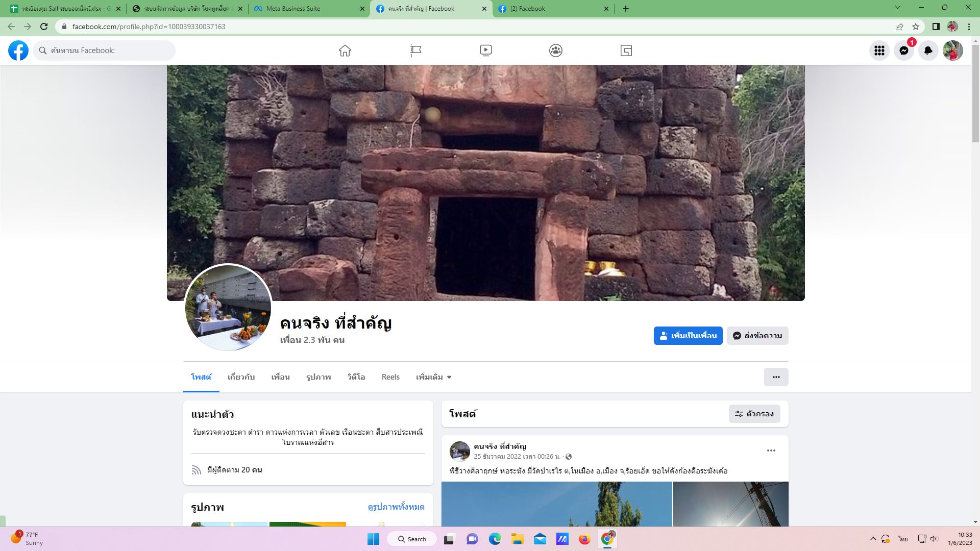Viewport: 980px width, 551px height.
Task: Open the Pages flag icon
Action: (415, 51)
